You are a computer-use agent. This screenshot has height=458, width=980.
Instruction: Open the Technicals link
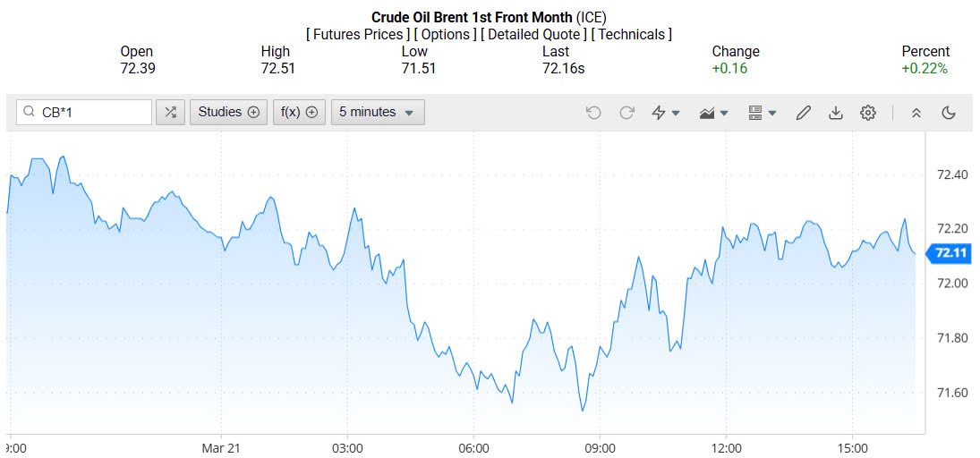click(x=632, y=34)
